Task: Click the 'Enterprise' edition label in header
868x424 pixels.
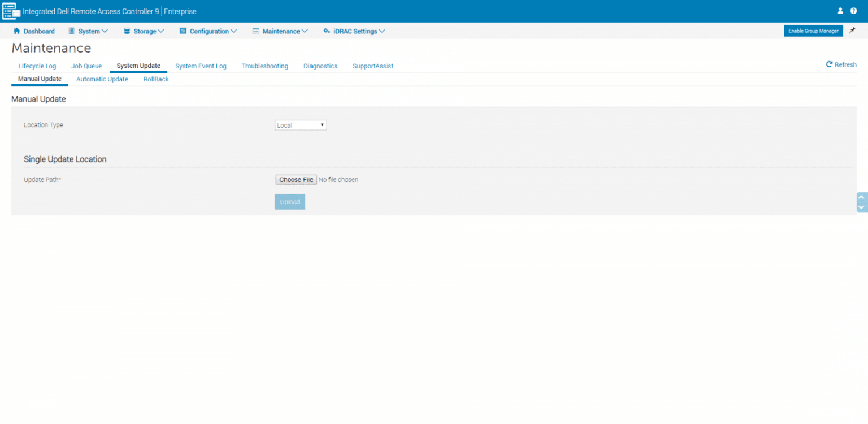Action: pyautogui.click(x=180, y=11)
